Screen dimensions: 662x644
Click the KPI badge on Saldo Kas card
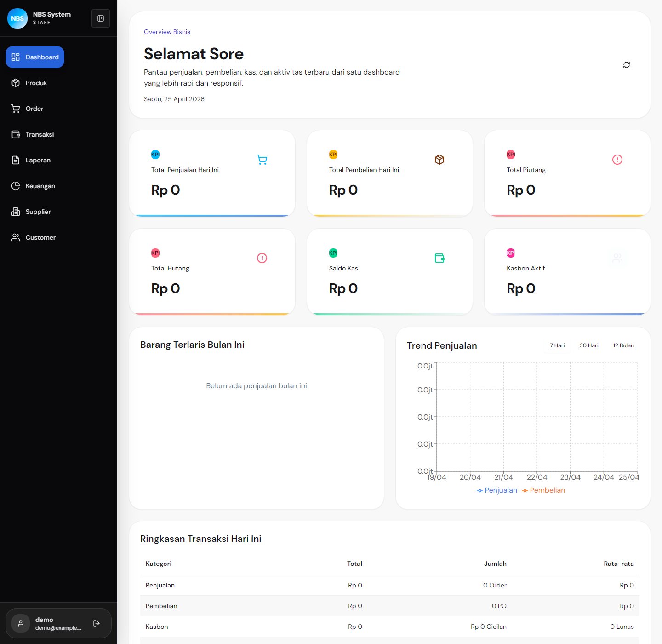click(333, 253)
